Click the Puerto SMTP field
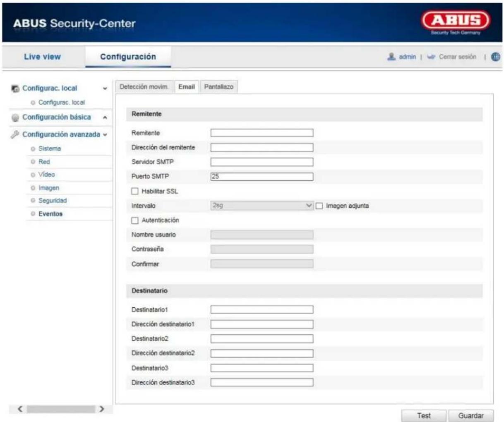This screenshot has height=422, width=504. coord(262,177)
